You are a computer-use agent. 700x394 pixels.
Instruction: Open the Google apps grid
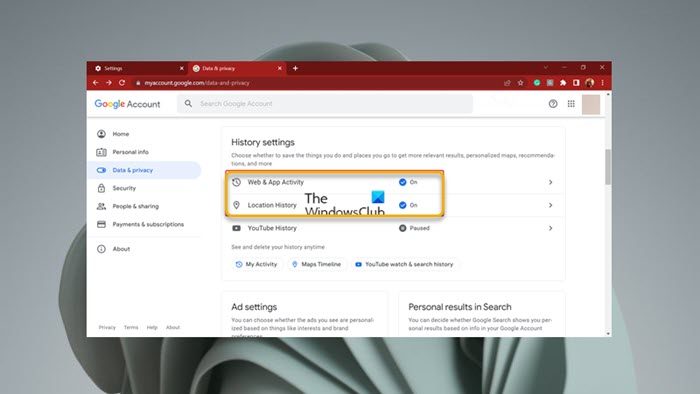click(571, 104)
